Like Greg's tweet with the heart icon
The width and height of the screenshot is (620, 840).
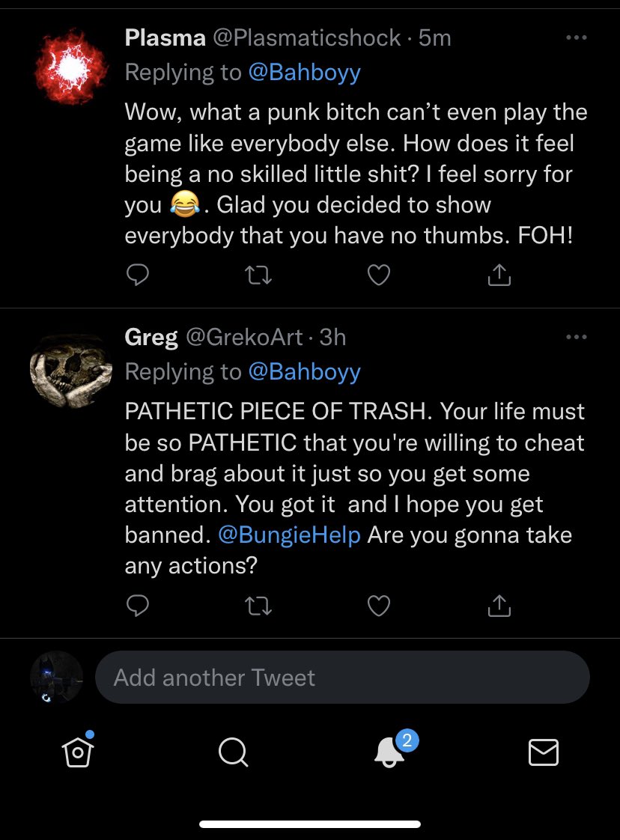tap(379, 606)
